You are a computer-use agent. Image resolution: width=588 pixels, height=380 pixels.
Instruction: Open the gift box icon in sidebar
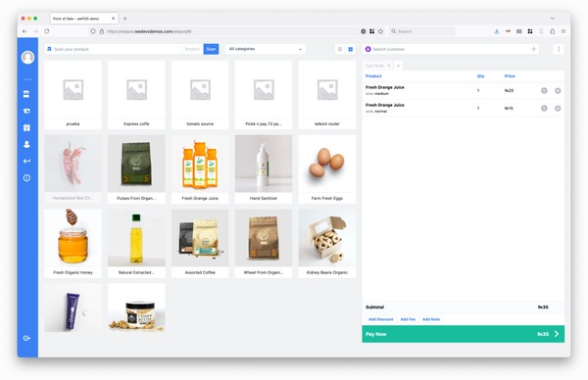[26, 127]
